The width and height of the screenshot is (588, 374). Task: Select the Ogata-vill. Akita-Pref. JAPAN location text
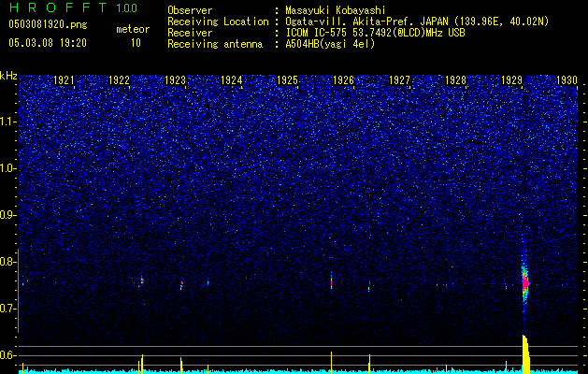pyautogui.click(x=417, y=22)
